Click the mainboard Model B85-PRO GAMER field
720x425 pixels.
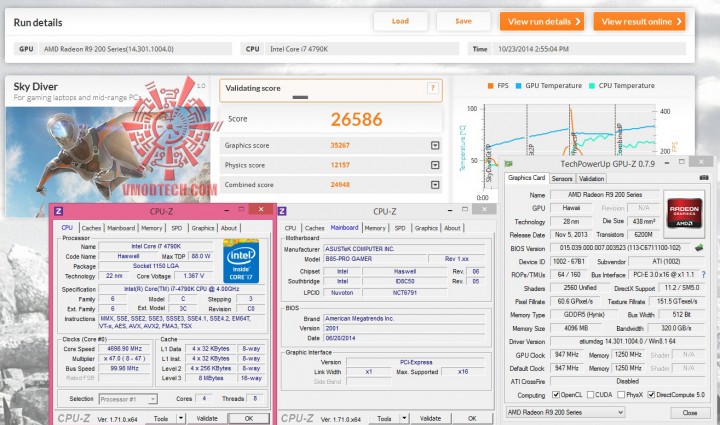pyautogui.click(x=375, y=259)
